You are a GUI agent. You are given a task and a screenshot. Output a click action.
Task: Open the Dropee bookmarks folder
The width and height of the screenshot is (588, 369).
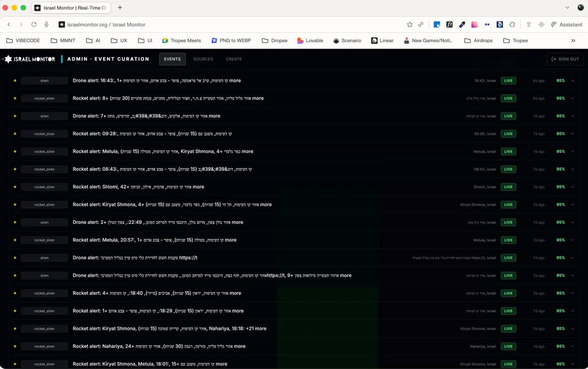tap(274, 41)
